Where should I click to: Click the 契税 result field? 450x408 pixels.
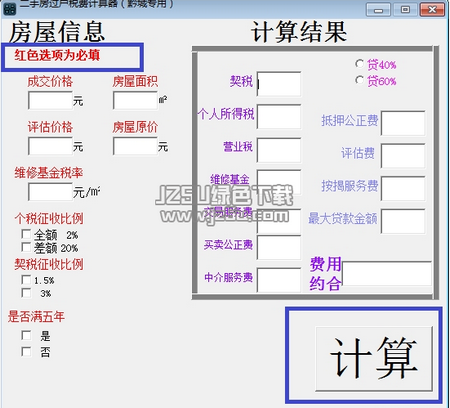(x=279, y=84)
